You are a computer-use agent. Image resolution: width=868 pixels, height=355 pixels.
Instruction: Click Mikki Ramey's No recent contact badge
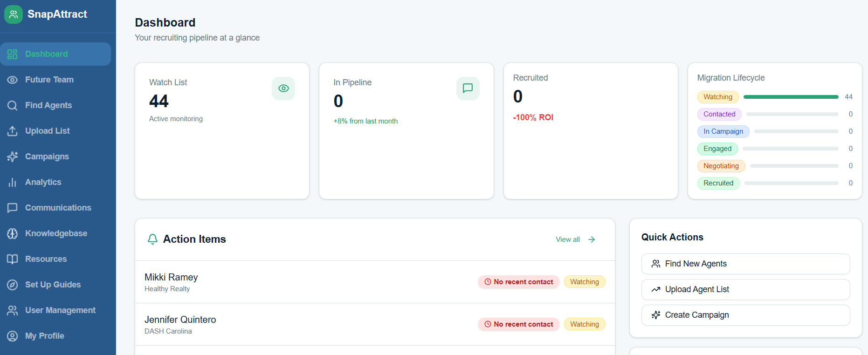tap(518, 282)
